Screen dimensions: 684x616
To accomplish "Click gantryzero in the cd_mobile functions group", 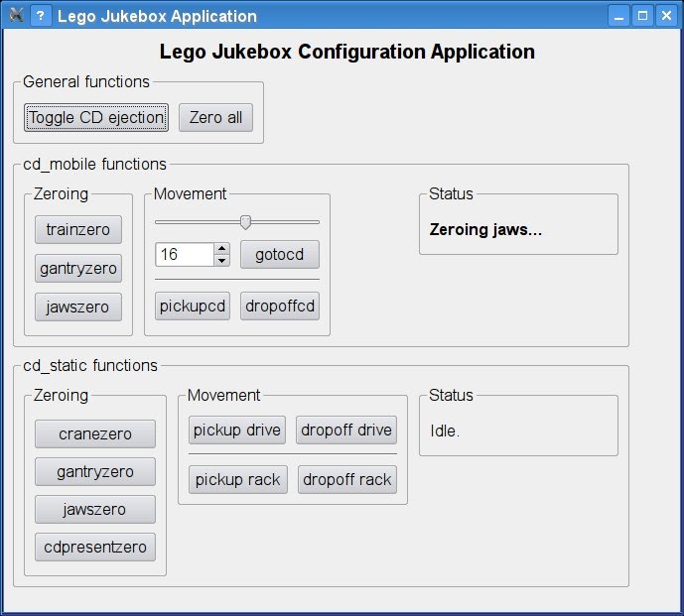I will point(78,268).
